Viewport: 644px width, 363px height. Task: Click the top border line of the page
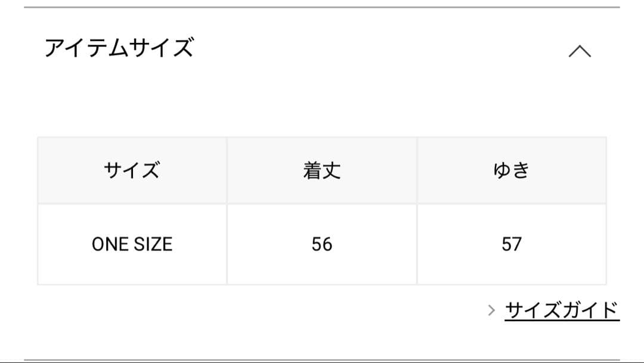coord(322,5)
